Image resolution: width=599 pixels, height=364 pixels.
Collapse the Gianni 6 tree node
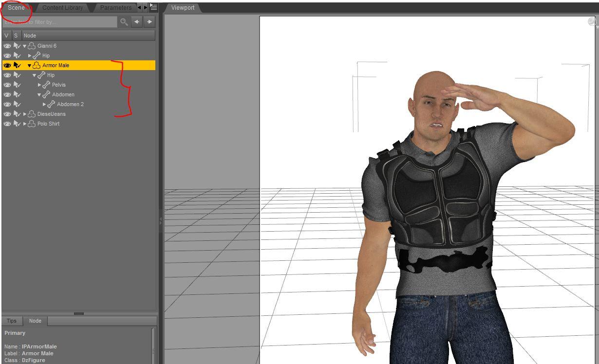point(25,46)
